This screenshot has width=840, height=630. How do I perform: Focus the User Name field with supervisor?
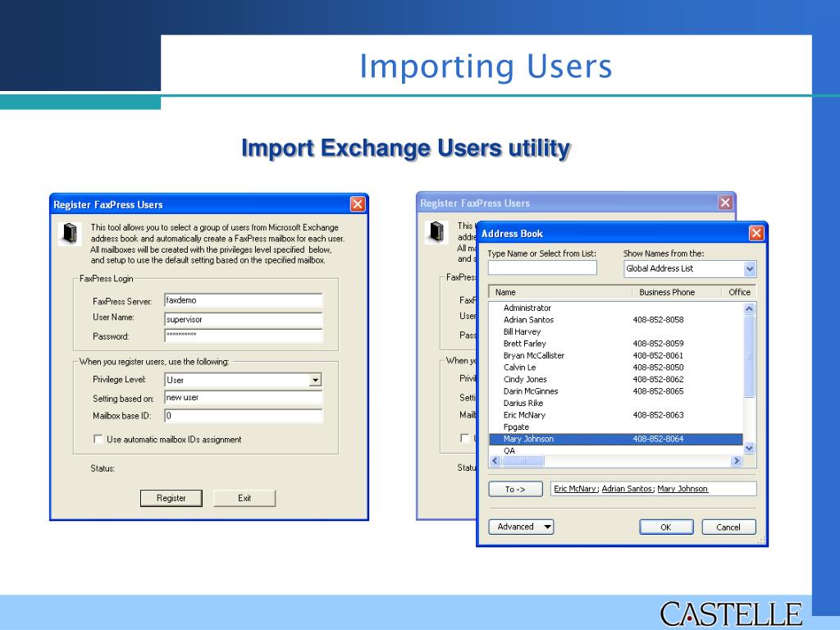pos(243,320)
